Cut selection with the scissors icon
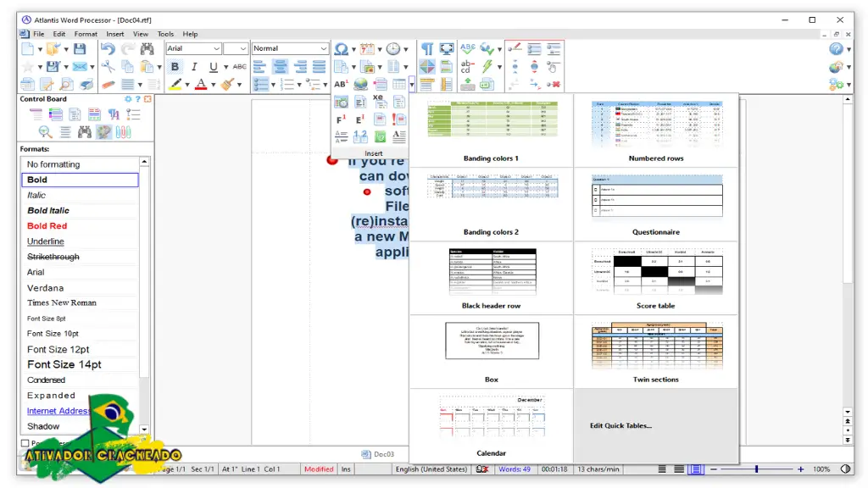Viewport: 868px width, 488px height. [108, 67]
